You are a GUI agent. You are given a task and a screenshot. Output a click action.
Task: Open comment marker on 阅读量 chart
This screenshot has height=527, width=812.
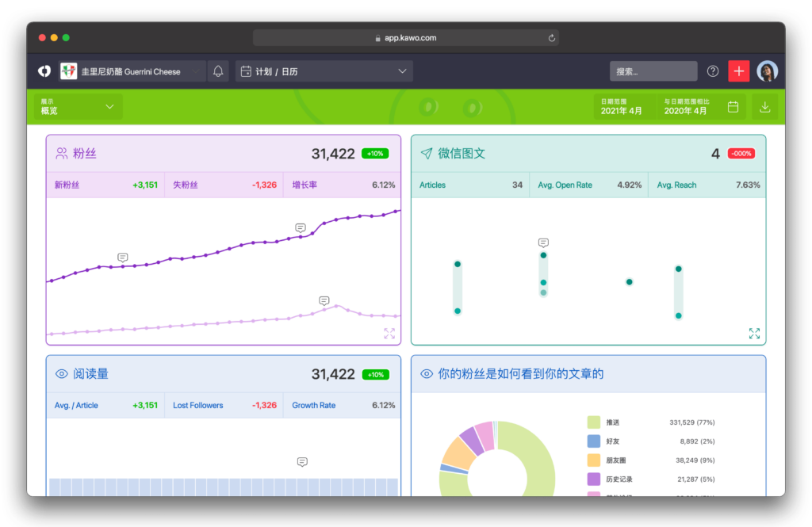pyautogui.click(x=302, y=461)
